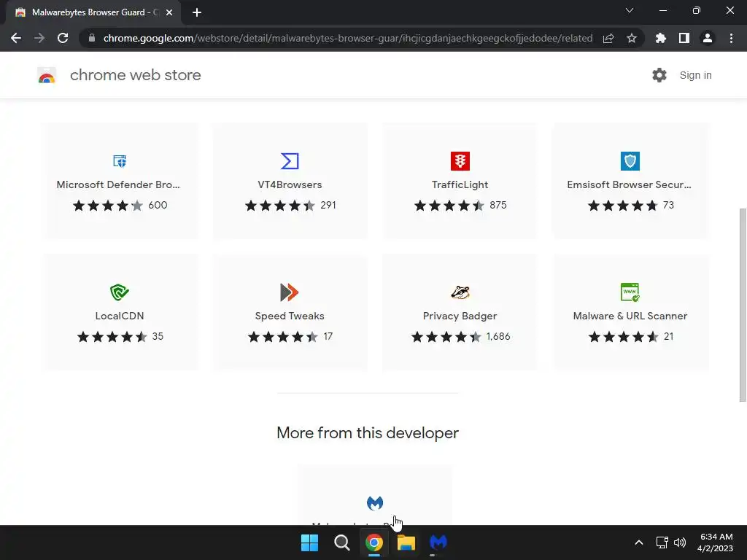Sign in to Chrome Web Store

[x=695, y=75]
